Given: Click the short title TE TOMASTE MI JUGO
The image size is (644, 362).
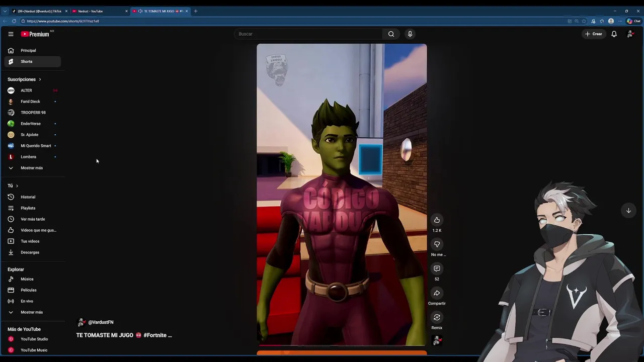Looking at the screenshot, I should tap(124, 335).
